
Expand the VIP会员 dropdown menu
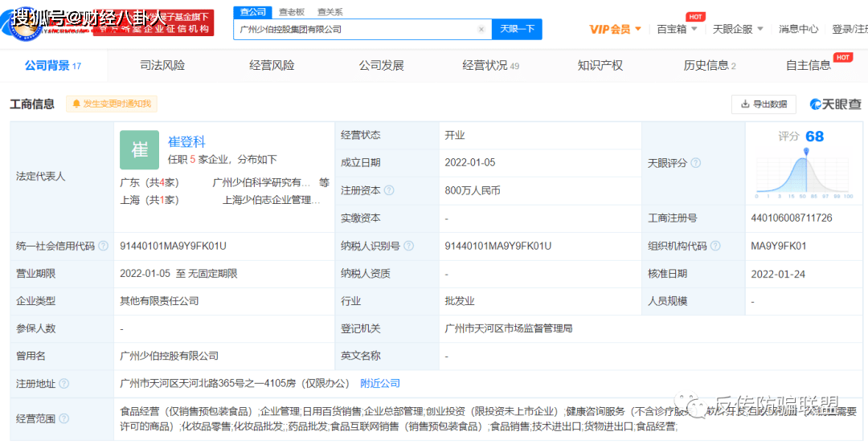[x=615, y=29]
